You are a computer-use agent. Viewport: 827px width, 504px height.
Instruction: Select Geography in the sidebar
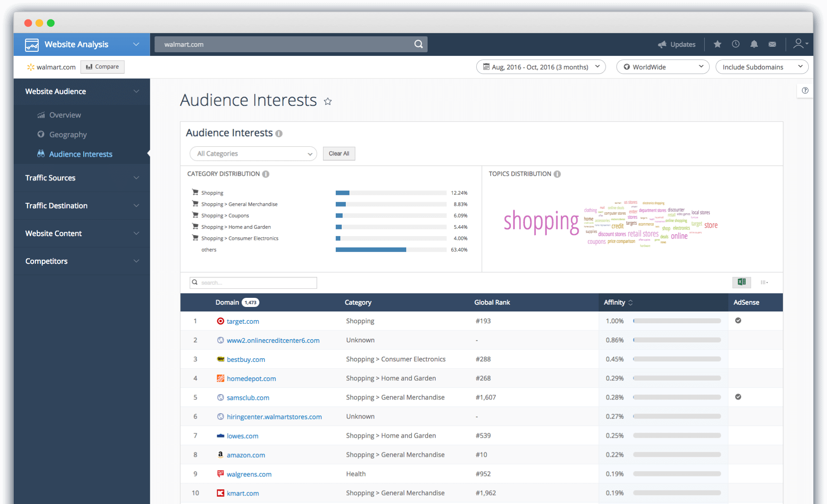[68, 134]
